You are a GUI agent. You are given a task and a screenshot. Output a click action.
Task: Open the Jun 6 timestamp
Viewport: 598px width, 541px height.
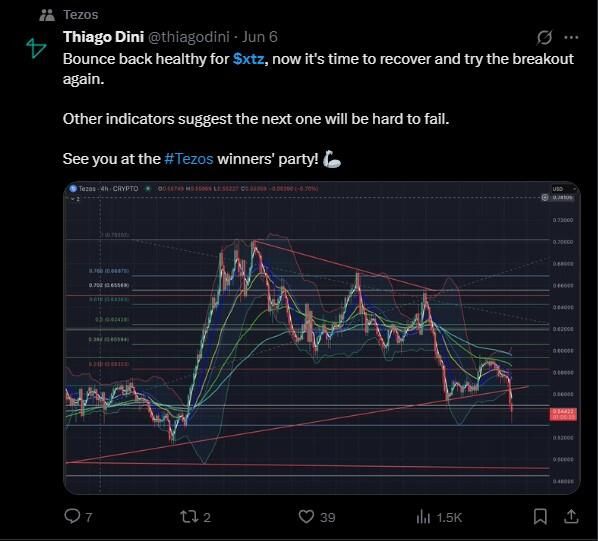click(260, 37)
